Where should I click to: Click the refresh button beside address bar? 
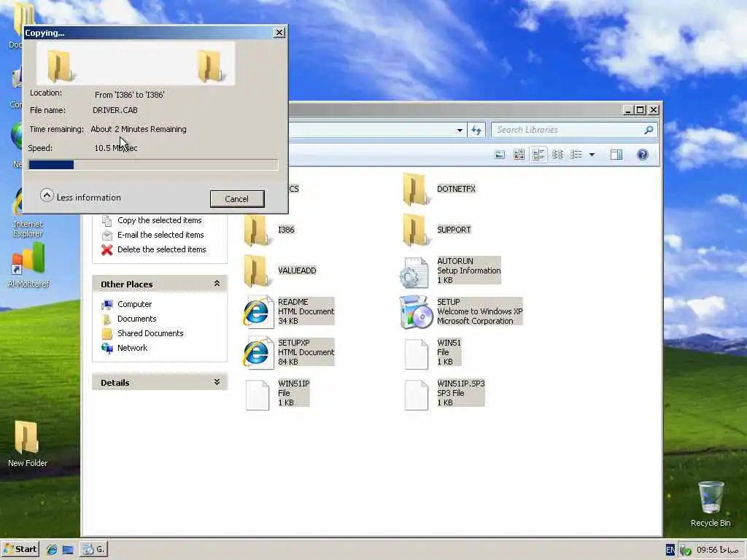(476, 130)
